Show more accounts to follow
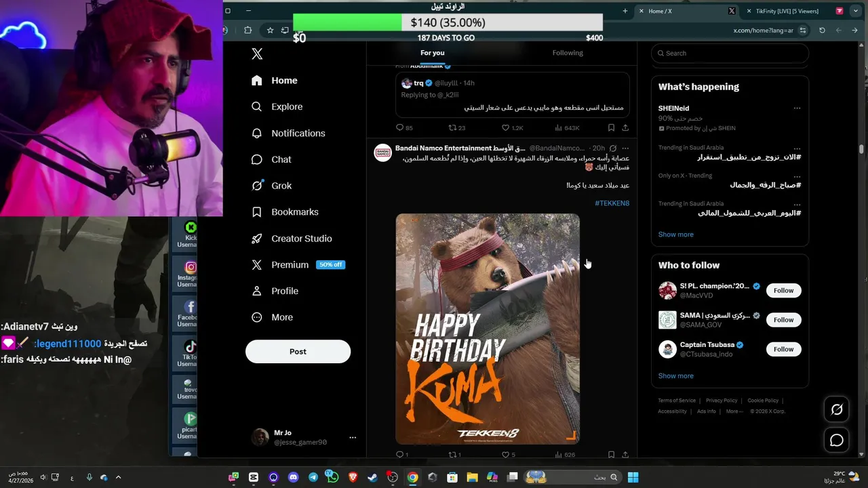 675,376
